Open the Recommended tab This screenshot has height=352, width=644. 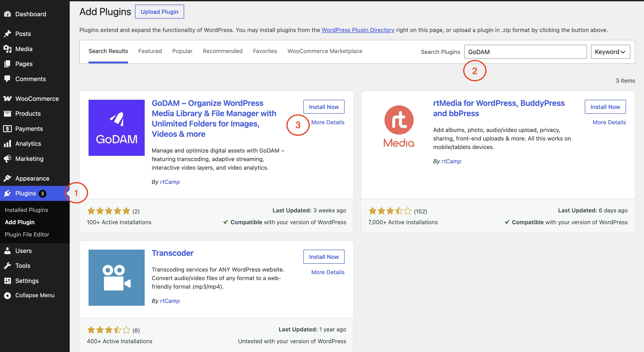tap(222, 51)
